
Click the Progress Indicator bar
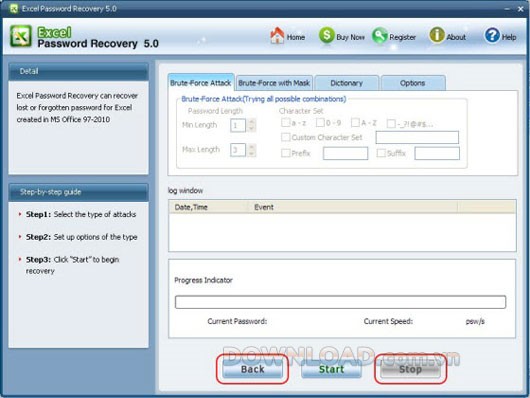(x=340, y=302)
